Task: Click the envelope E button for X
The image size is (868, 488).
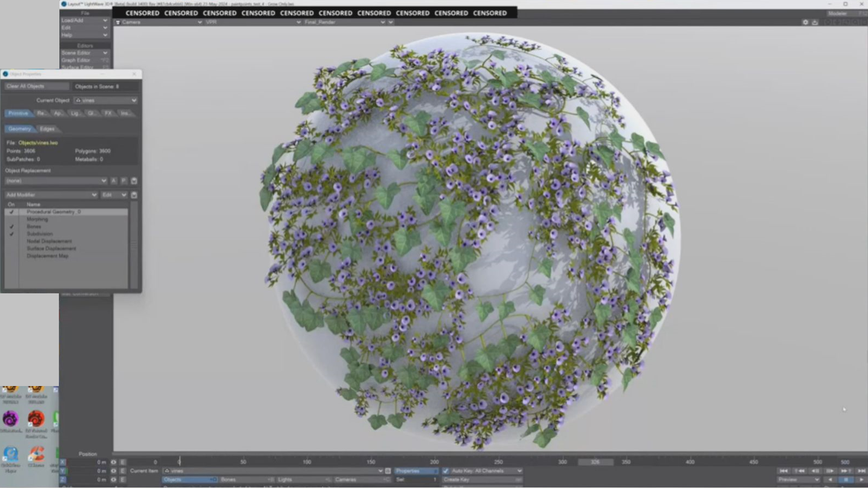Action: point(123,462)
